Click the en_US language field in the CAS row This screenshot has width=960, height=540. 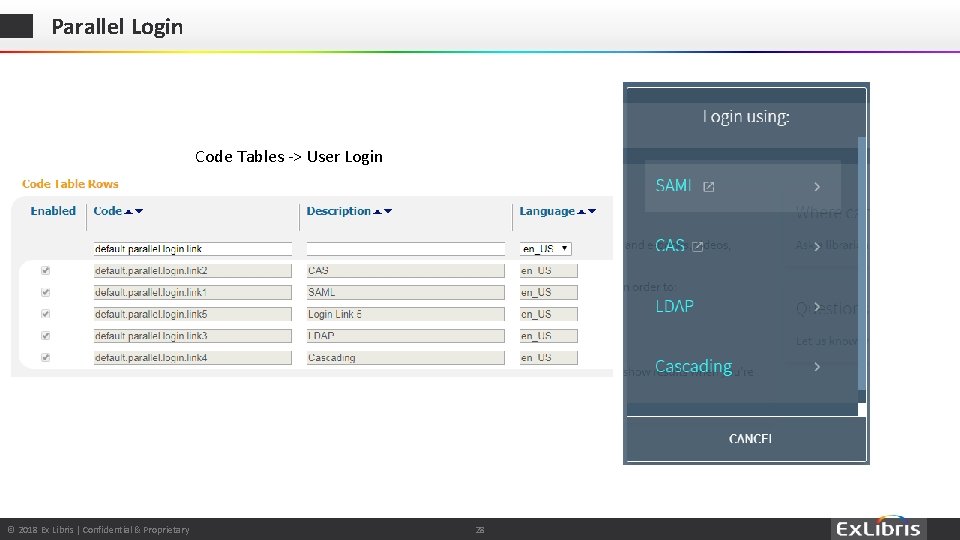point(549,271)
